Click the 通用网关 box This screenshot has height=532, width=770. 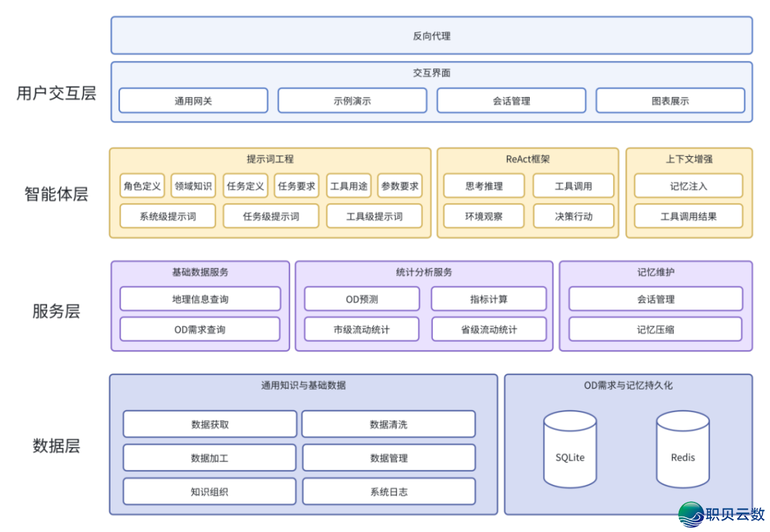tap(193, 101)
